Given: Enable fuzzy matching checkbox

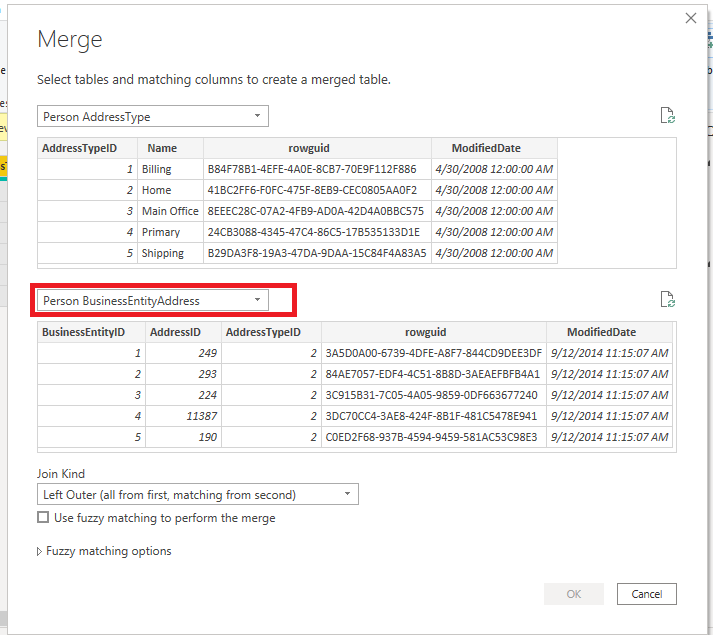Looking at the screenshot, I should [43, 518].
